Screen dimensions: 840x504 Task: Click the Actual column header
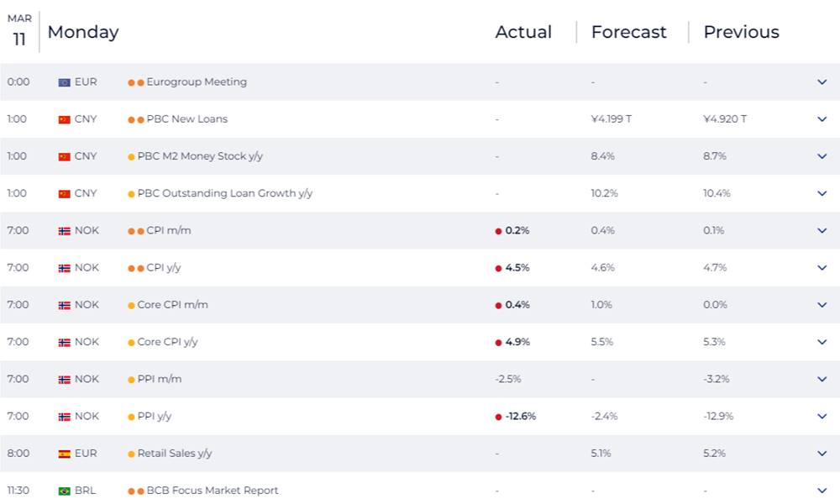(523, 32)
